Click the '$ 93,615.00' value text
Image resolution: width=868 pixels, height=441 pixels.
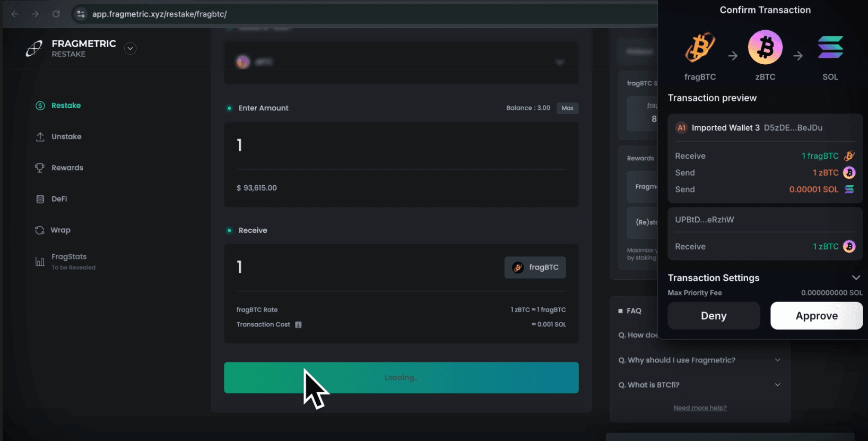(x=257, y=188)
